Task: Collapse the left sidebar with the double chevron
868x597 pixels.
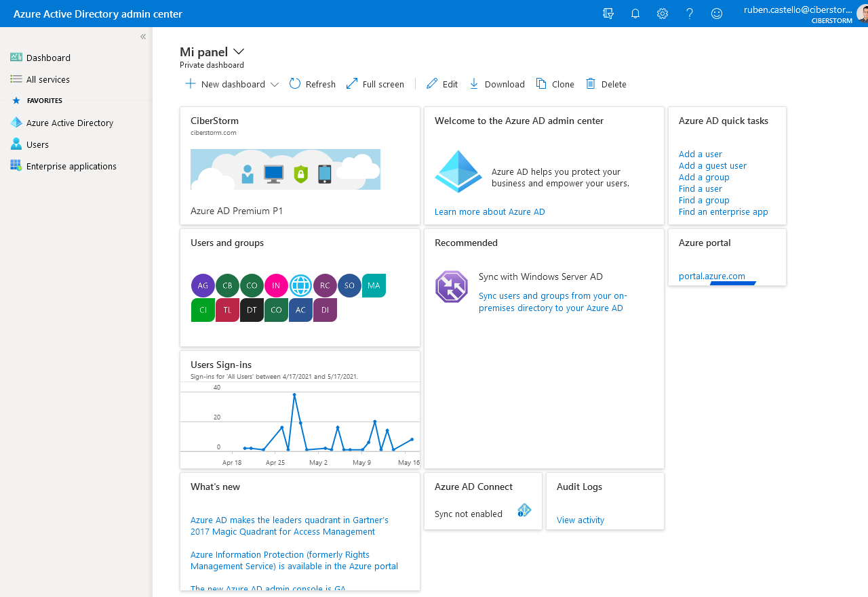Action: coord(143,37)
